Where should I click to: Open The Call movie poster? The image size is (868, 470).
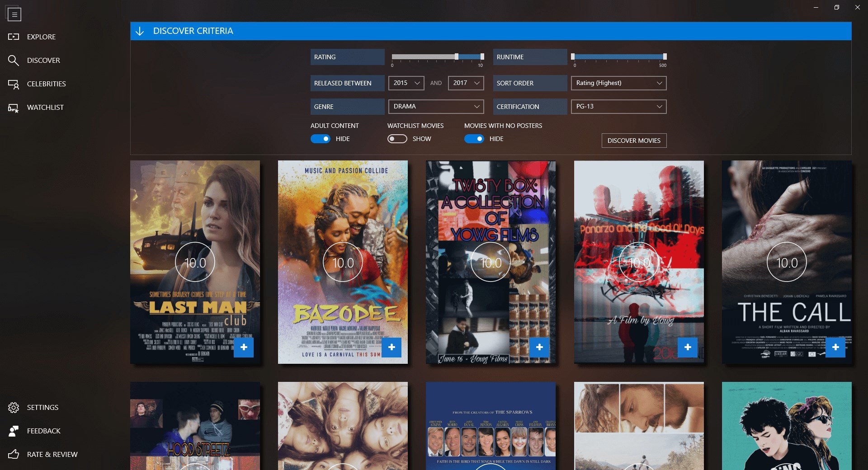coord(787,262)
